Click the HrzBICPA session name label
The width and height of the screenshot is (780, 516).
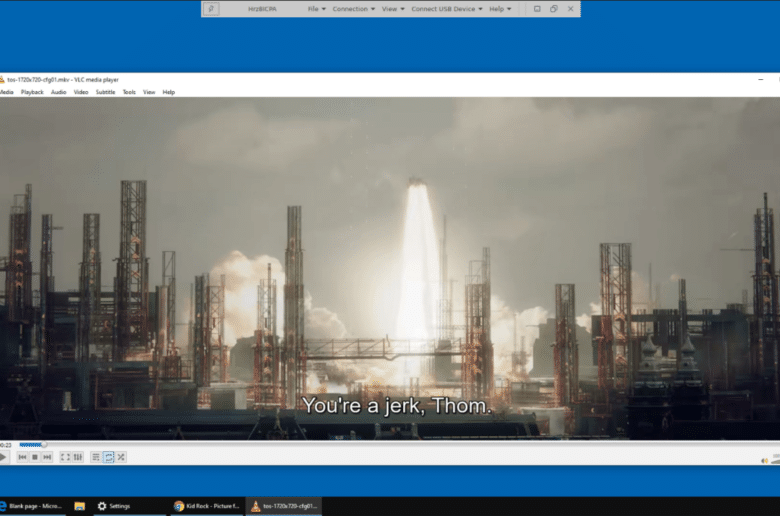(262, 9)
